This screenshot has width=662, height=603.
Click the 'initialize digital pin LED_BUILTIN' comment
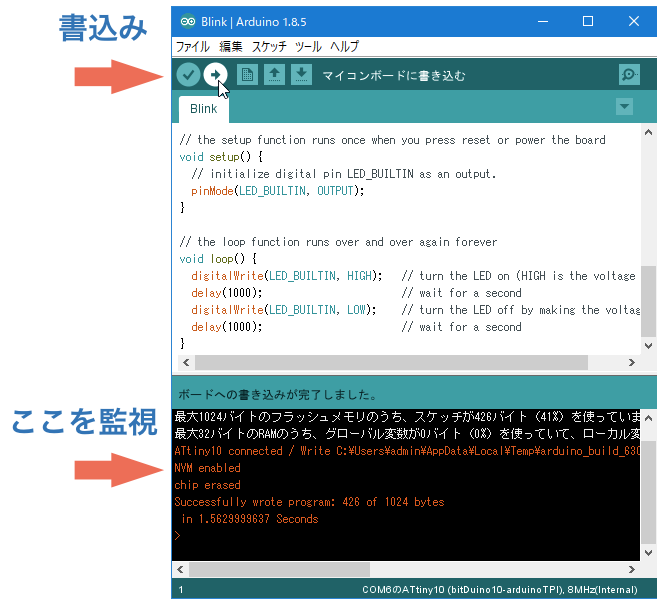344,174
